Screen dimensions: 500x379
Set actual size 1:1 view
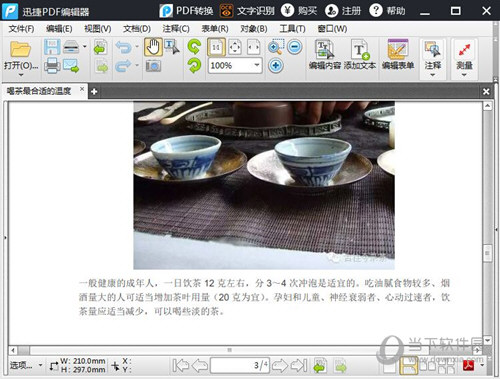click(216, 47)
